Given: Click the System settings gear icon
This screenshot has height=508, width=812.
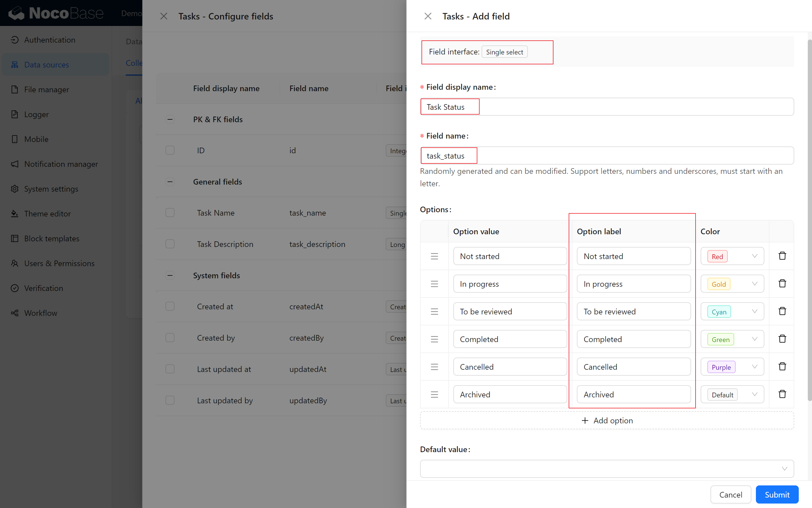Looking at the screenshot, I should 14,189.
